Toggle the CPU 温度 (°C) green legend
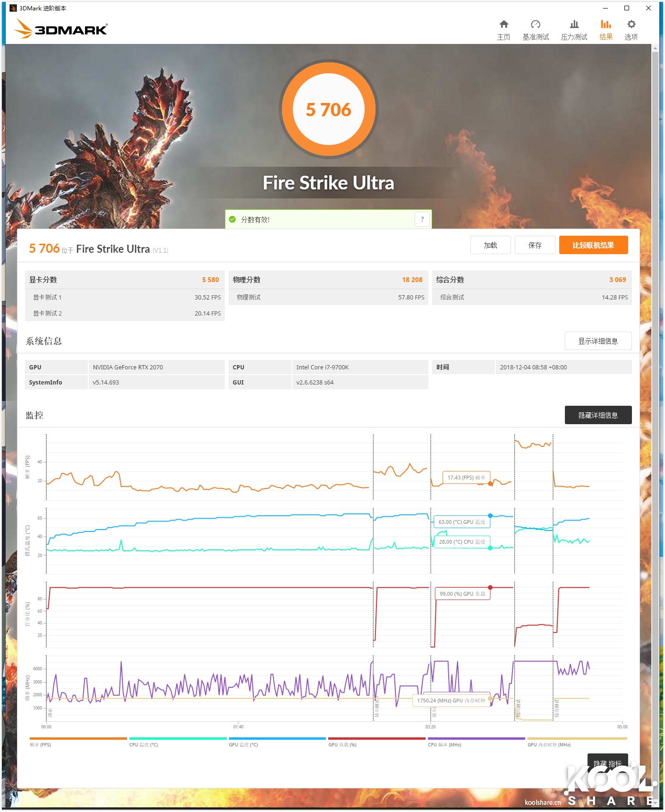Image resolution: width=665 pixels, height=812 pixels. point(178,742)
